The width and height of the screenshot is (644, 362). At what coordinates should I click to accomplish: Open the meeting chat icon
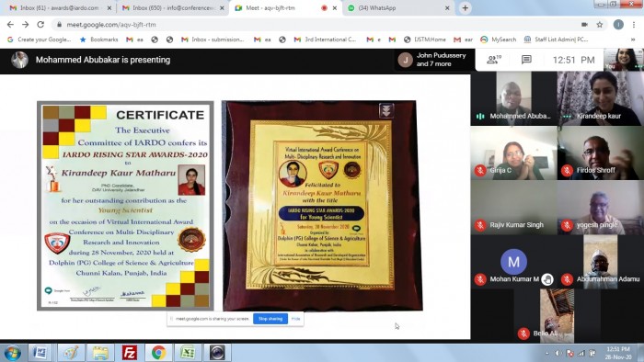tap(526, 60)
